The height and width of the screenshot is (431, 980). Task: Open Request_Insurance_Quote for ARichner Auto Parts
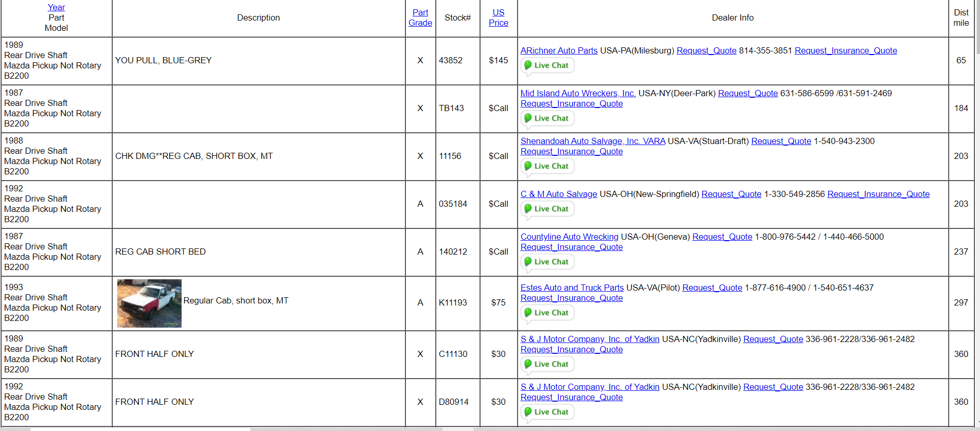pos(846,50)
